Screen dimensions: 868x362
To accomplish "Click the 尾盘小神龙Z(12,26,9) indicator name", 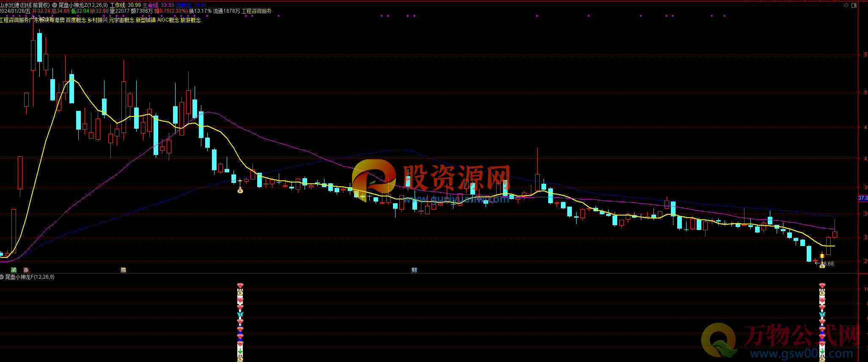I will point(83,5).
